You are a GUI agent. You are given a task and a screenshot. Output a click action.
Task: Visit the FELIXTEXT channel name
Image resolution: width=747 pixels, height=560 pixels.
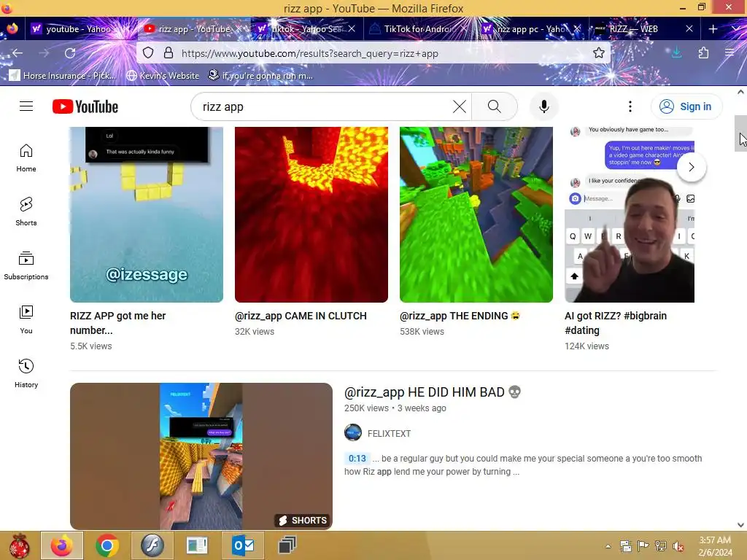pos(389,433)
